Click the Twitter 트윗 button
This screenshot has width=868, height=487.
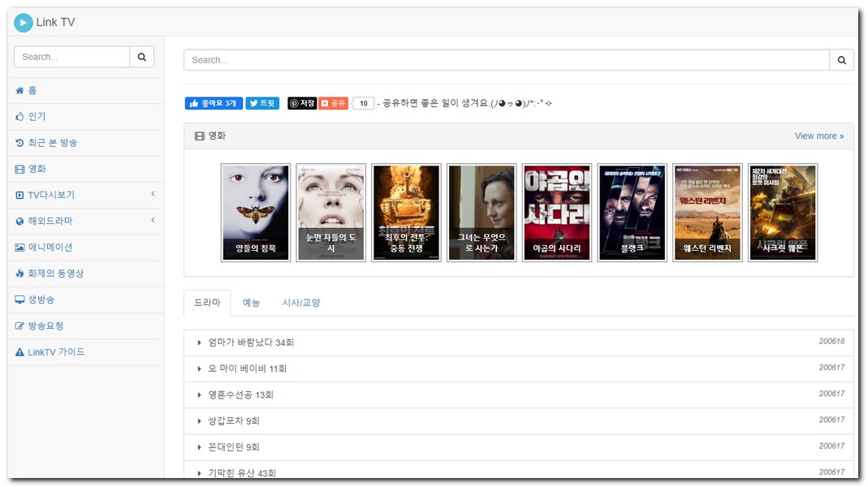click(262, 104)
